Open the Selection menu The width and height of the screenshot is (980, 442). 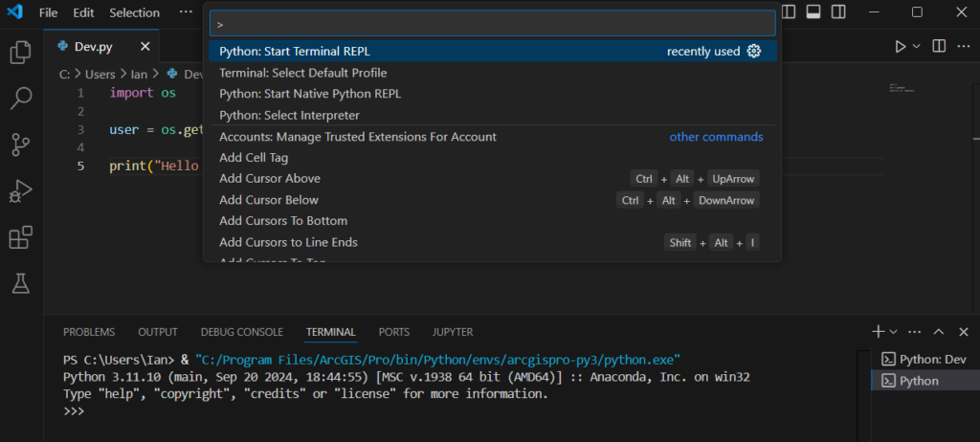(x=134, y=12)
